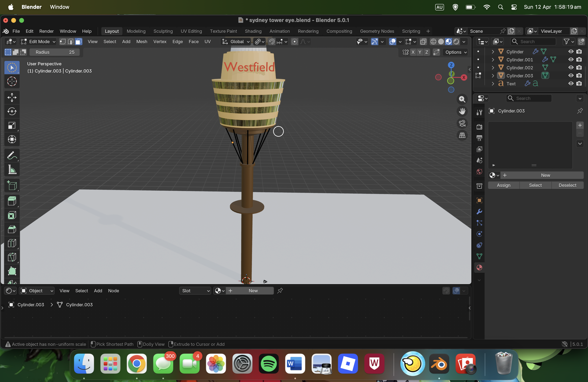Switch to the Modeling workspace tab

coord(136,31)
